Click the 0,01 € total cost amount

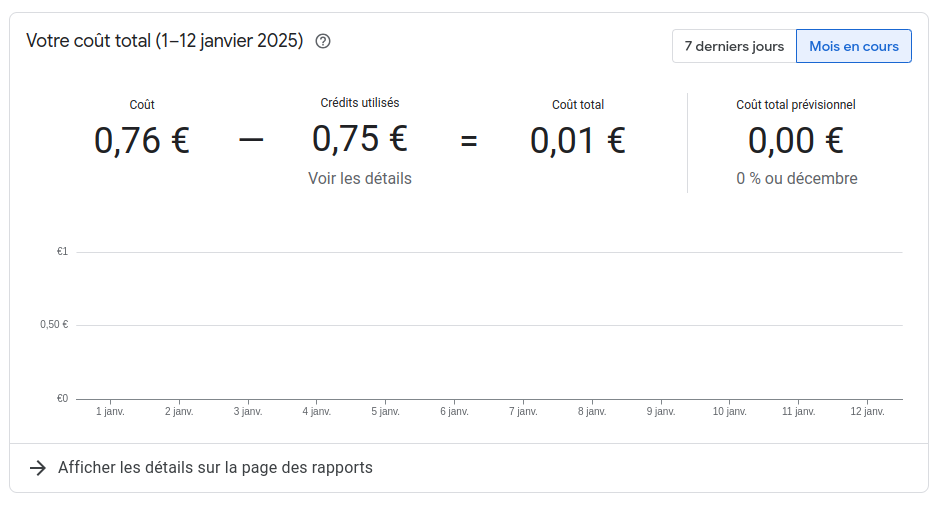point(578,141)
